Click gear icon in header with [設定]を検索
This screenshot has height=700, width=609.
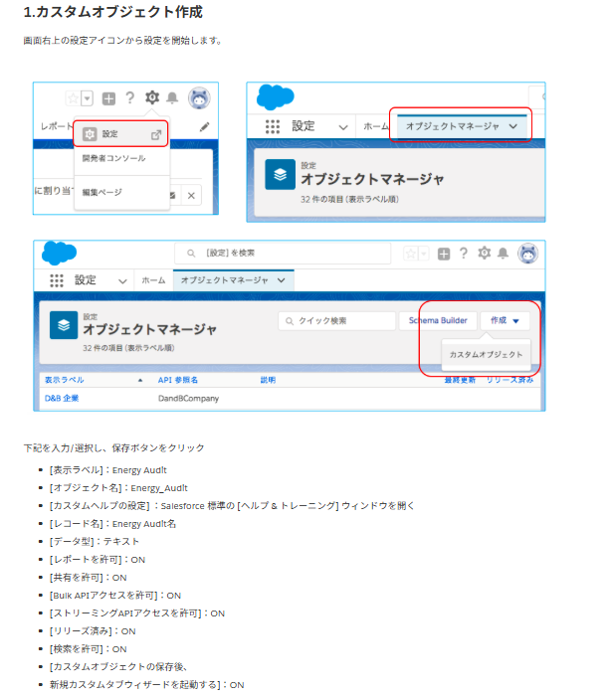coord(485,254)
